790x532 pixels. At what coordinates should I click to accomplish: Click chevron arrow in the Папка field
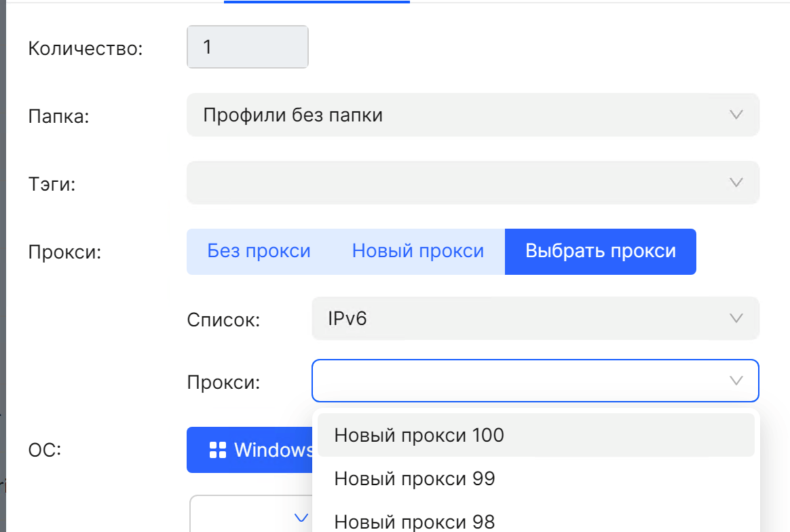click(x=736, y=115)
